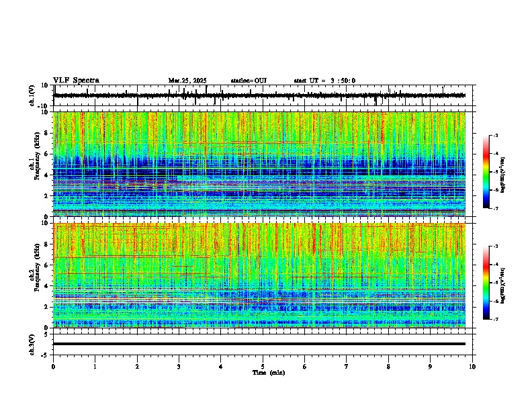Screen dimensions: 532x411
Task: Click the "8" tick on ch.1 frequency axis
Action: [x=47, y=133]
